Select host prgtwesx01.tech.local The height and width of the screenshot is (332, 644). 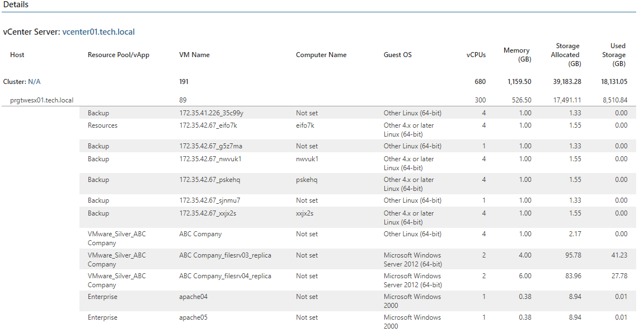[x=42, y=100]
